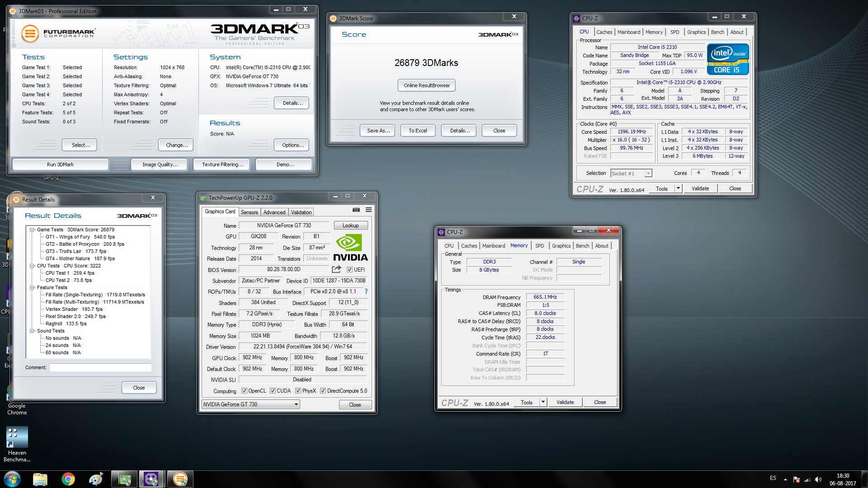Open Paint from the taskbar
The image size is (868, 488).
pos(96,479)
